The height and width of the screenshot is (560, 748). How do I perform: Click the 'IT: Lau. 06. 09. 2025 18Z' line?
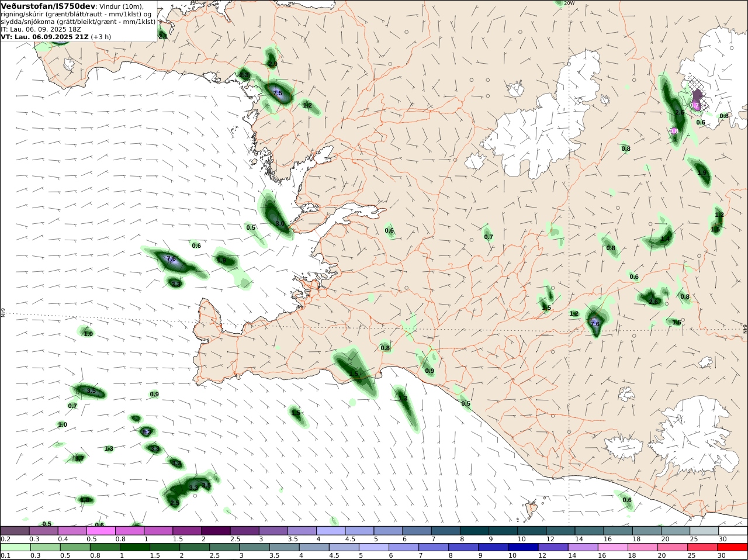(41, 29)
